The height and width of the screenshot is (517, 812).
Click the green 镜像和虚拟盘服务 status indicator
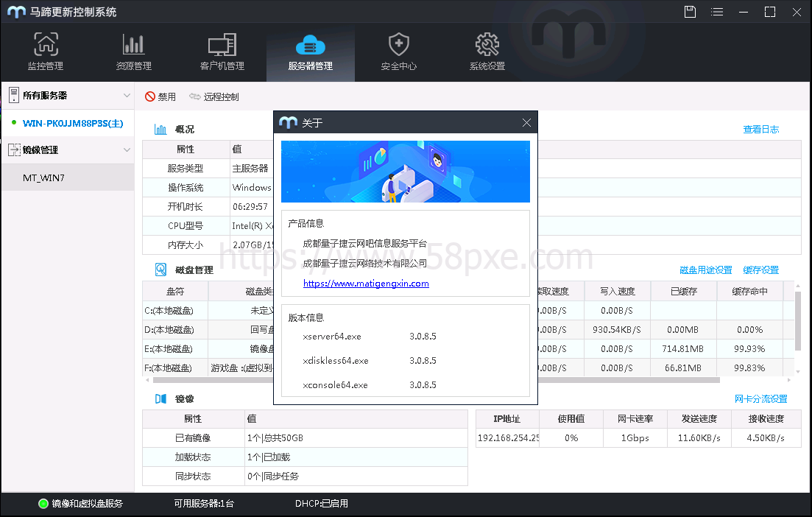tap(43, 504)
